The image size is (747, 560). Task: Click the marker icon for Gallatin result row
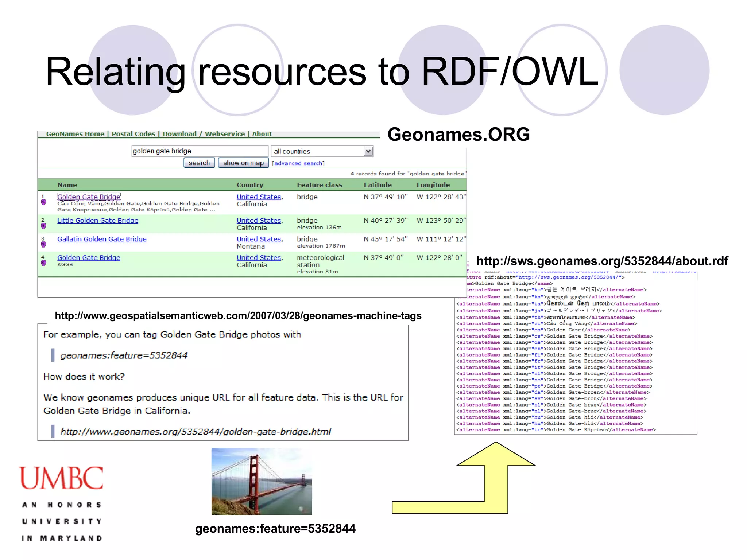coord(43,244)
